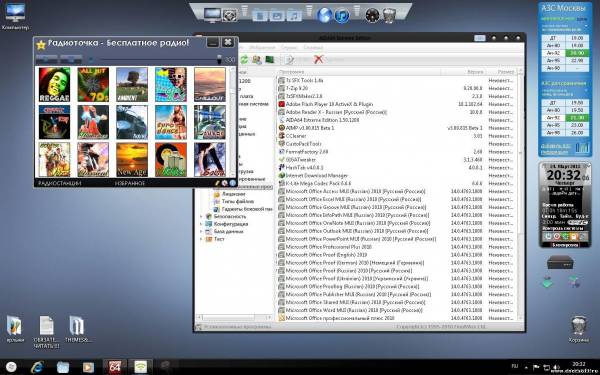Launch the blue music note dock icon

(342, 16)
